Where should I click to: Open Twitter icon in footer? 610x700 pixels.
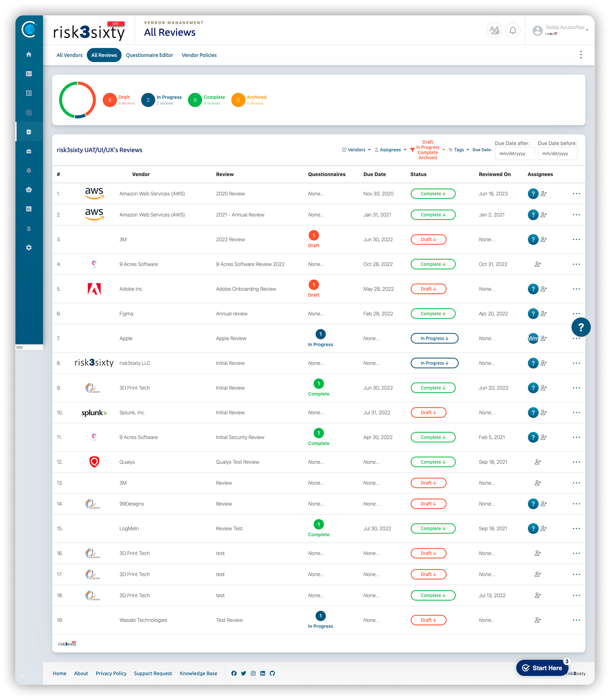click(x=243, y=673)
